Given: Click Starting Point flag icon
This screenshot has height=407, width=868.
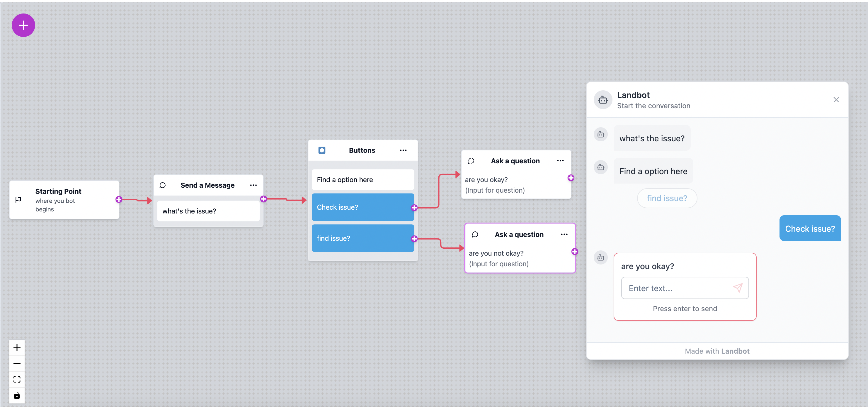Looking at the screenshot, I should tap(18, 200).
